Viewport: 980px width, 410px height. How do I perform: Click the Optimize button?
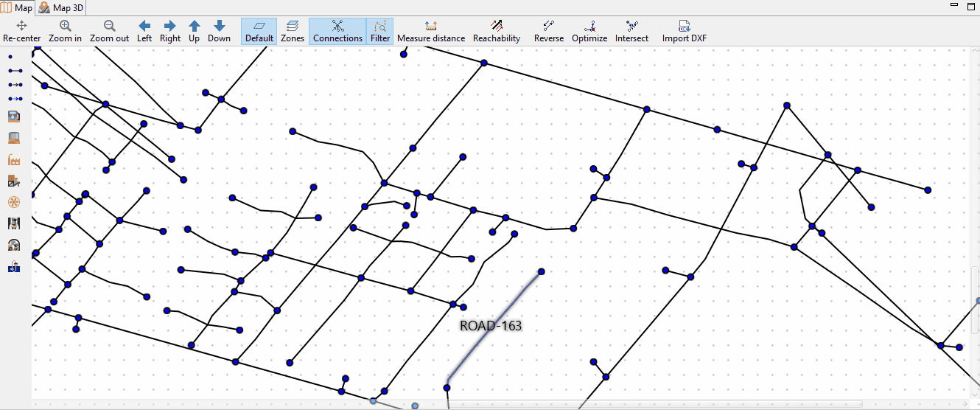click(x=589, y=32)
